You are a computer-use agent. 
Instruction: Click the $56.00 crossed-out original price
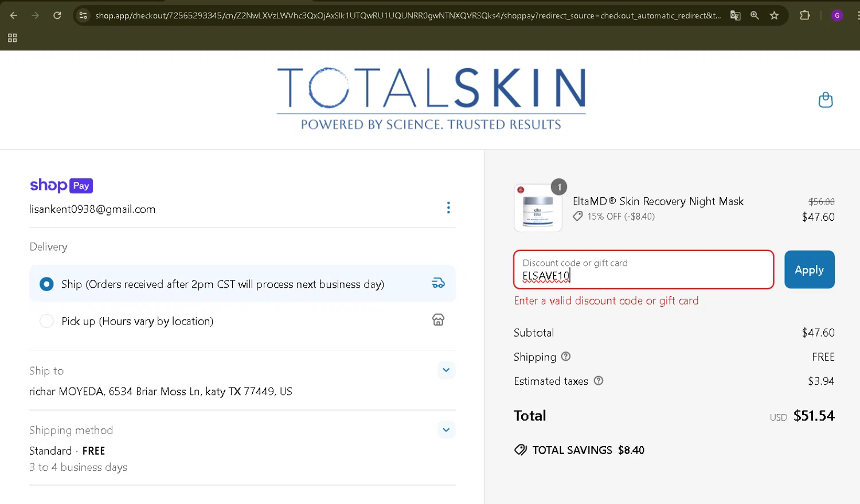tap(821, 202)
